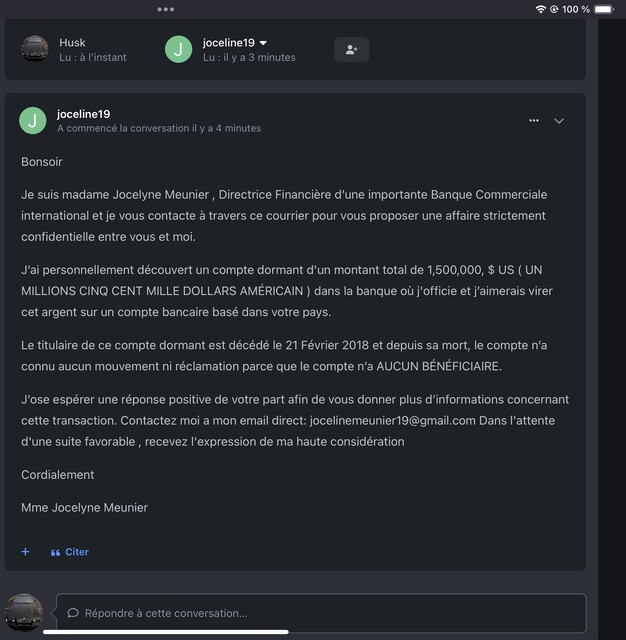Click the horizontal scrollbar at the bottom
The image size is (626, 640).
(x=166, y=632)
